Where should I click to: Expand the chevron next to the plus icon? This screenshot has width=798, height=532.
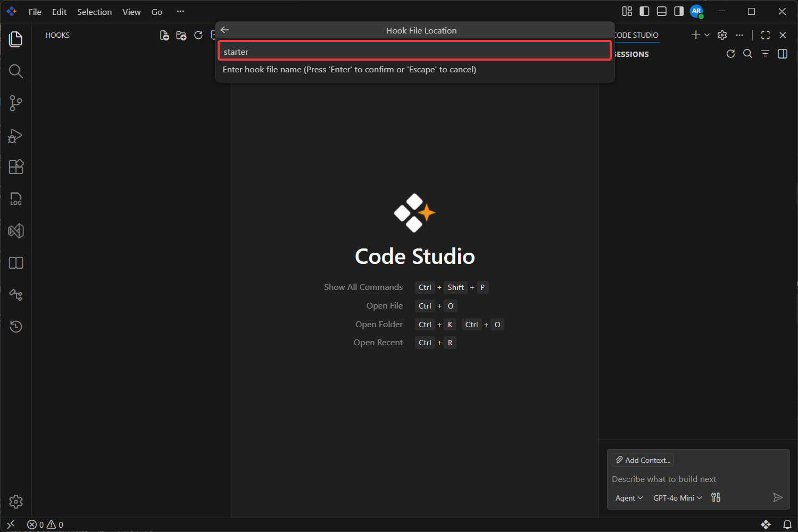point(707,35)
